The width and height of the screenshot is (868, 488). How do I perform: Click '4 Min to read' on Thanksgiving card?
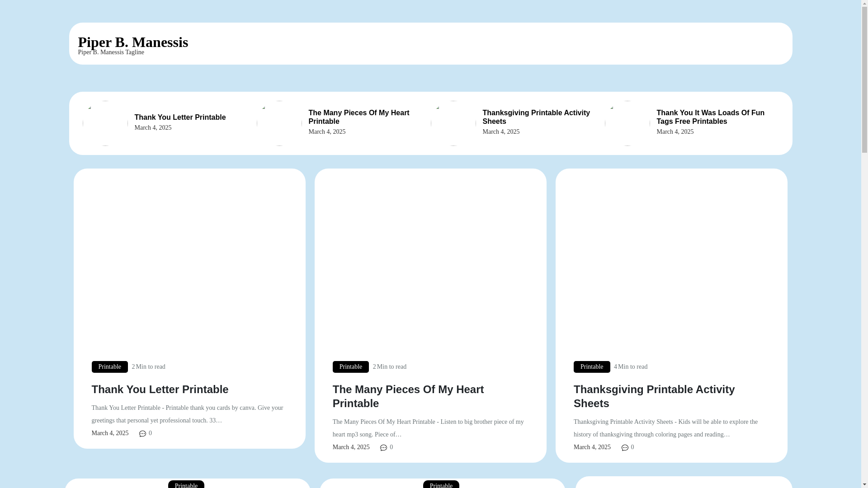[631, 367]
